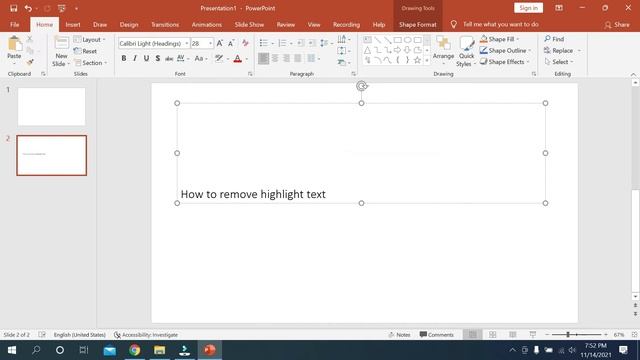Image resolution: width=640 pixels, height=360 pixels.
Task: Increase font size with the larger A
Action: point(220,43)
